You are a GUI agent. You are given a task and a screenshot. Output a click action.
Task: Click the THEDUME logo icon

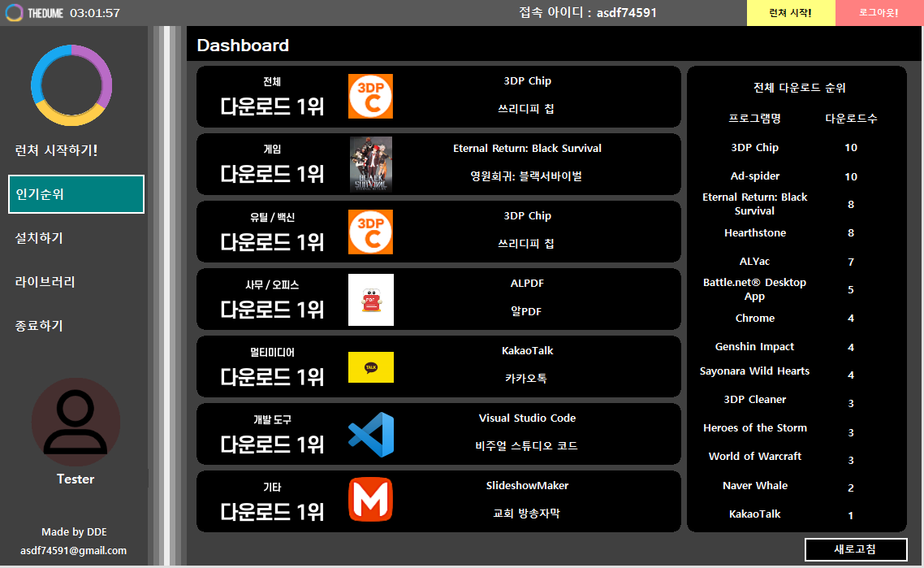(11, 12)
